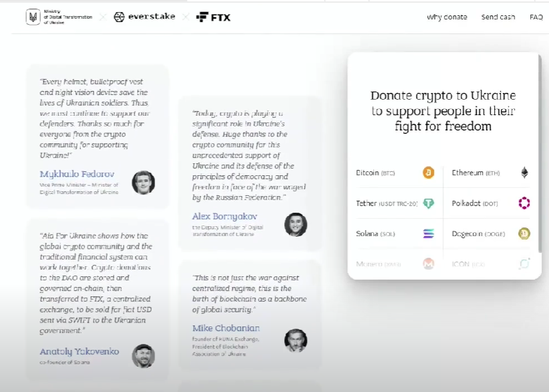Click Anatoly Yakovenko's profile photo
The height and width of the screenshot is (392, 549).
(x=144, y=356)
